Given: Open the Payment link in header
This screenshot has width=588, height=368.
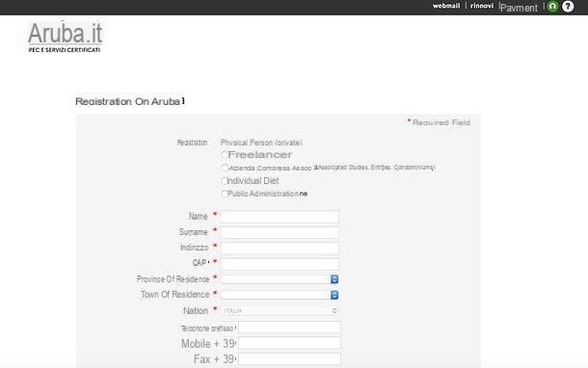Looking at the screenshot, I should pos(519,8).
